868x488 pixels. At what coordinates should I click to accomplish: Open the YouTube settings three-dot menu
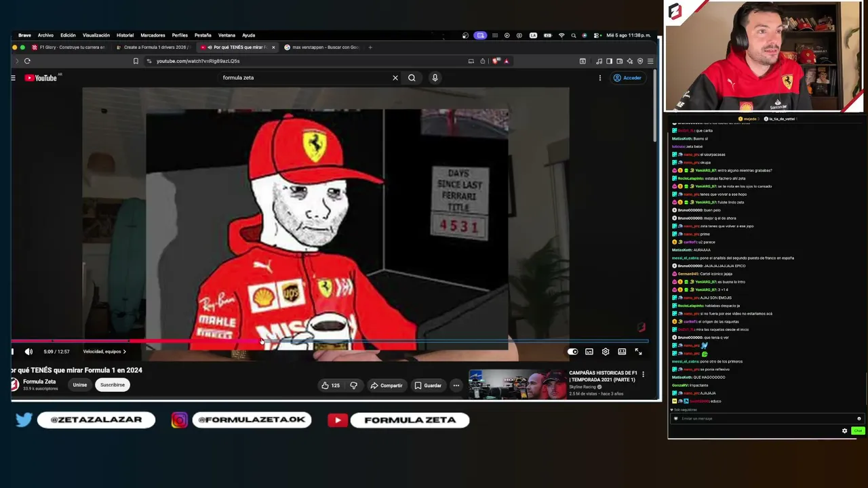click(600, 78)
